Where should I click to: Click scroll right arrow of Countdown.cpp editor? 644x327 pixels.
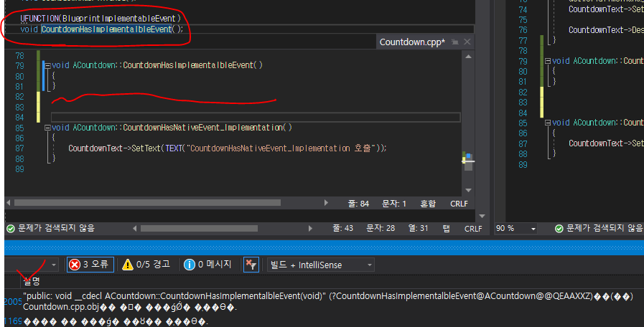[x=326, y=203]
